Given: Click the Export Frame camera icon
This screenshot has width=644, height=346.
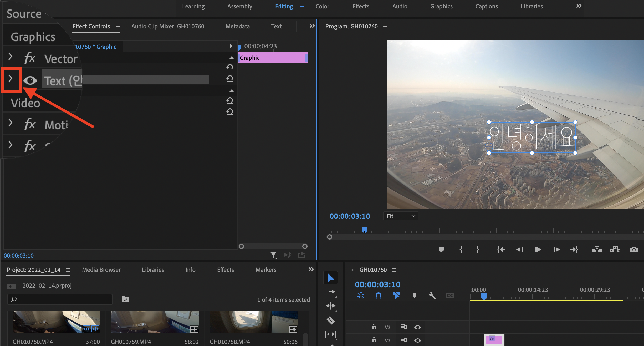Looking at the screenshot, I should point(634,250).
